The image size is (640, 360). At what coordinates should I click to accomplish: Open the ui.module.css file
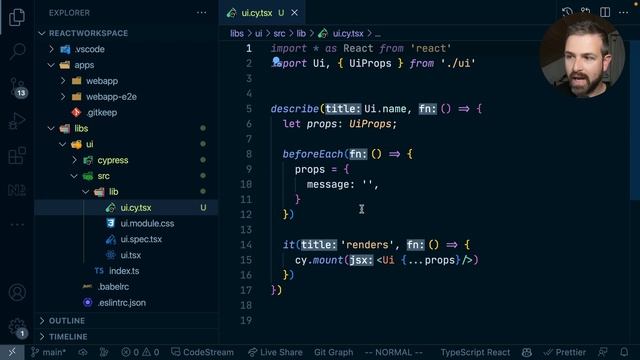coord(127,223)
